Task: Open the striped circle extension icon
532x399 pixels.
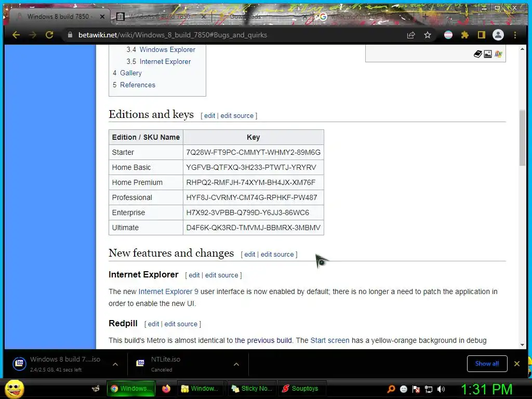Action: coord(448,35)
